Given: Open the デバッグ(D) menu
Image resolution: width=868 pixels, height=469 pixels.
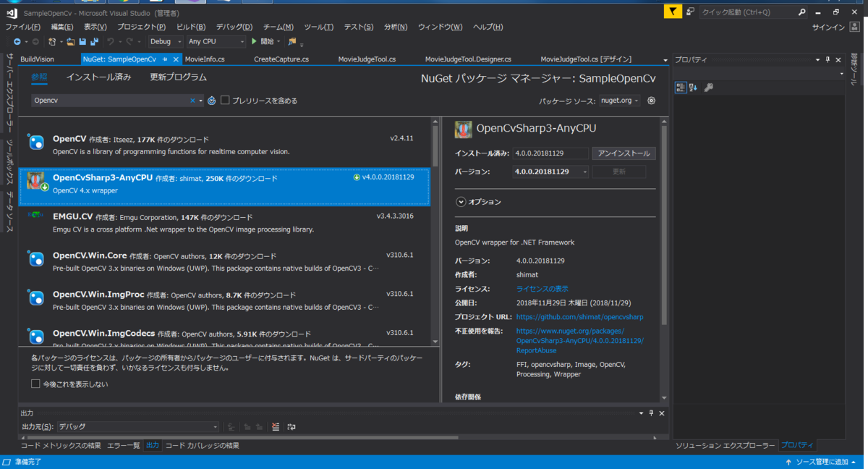Looking at the screenshot, I should point(234,27).
